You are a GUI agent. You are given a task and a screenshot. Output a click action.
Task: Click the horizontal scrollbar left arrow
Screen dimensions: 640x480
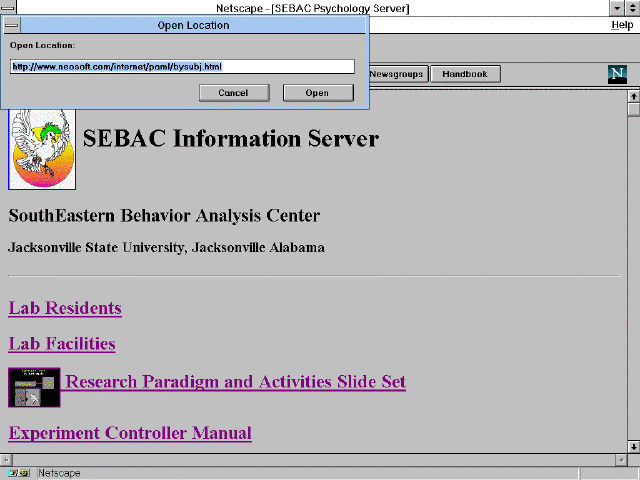[6, 460]
